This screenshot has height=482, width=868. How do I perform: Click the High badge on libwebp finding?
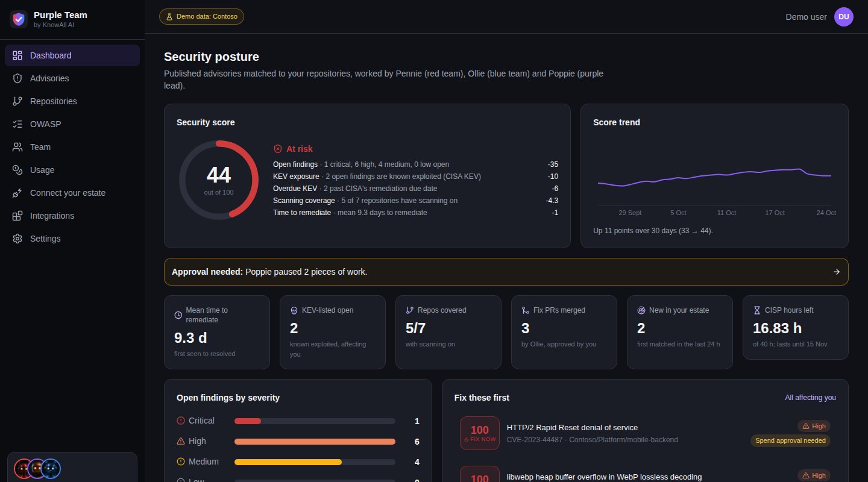coord(814,475)
